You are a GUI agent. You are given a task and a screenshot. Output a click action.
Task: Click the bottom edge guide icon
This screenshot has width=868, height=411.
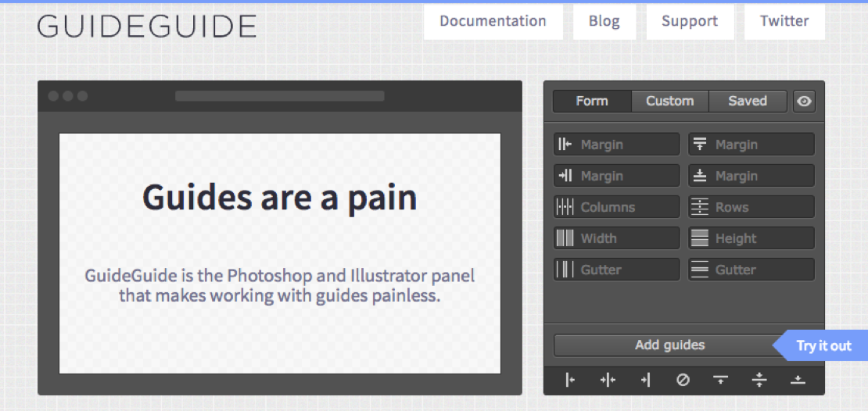(x=797, y=380)
